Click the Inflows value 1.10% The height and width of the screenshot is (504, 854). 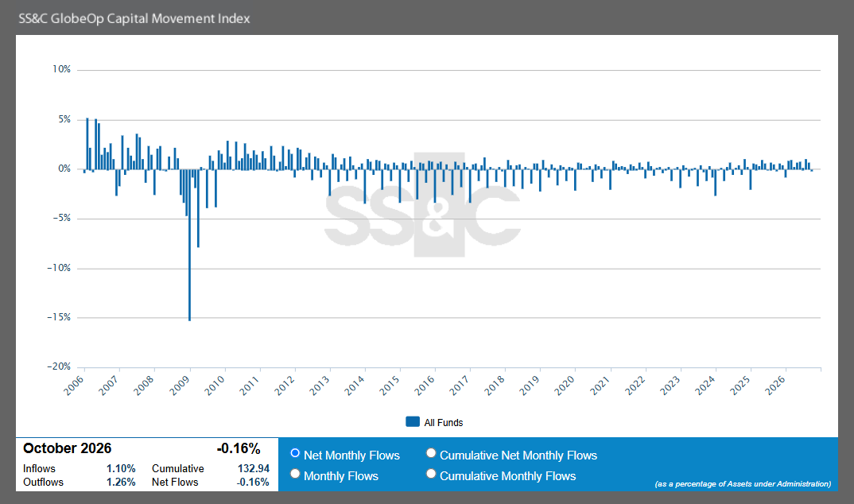(121, 468)
